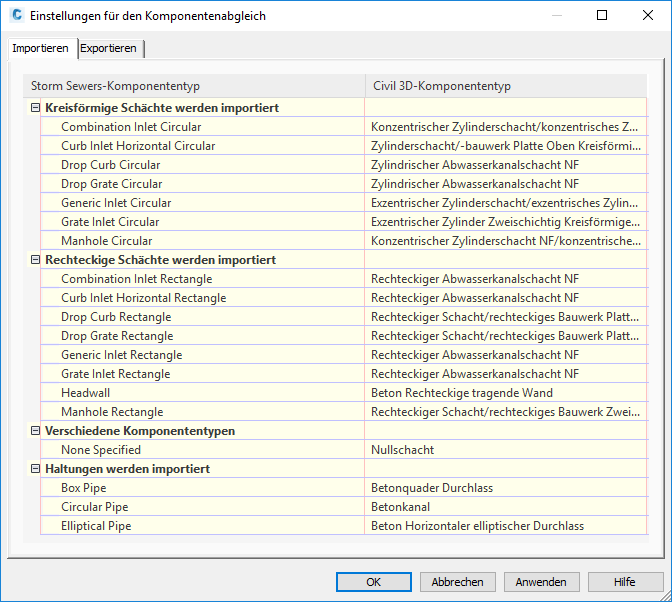Click the Storm Sewers-Komponententyp column header
This screenshot has height=602, width=672.
(x=194, y=86)
